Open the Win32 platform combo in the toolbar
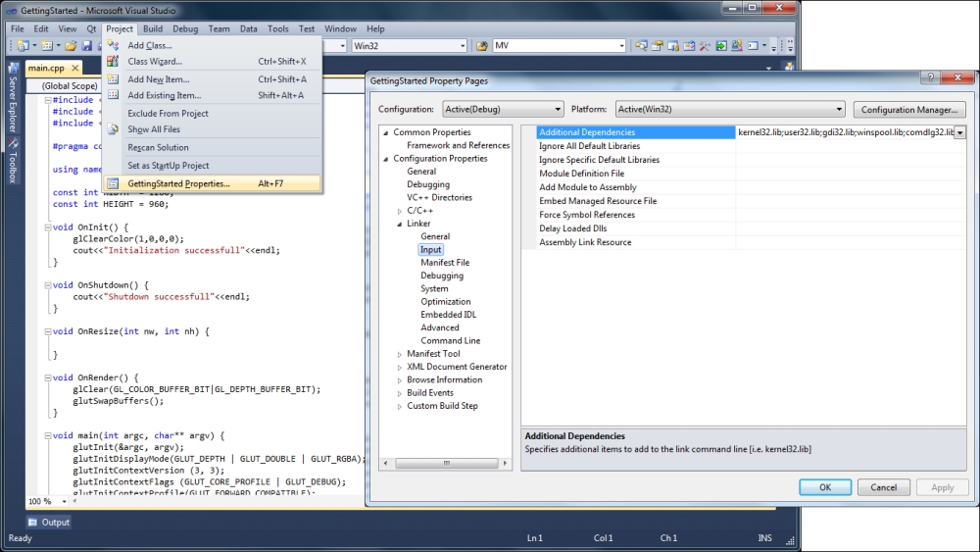 point(409,46)
